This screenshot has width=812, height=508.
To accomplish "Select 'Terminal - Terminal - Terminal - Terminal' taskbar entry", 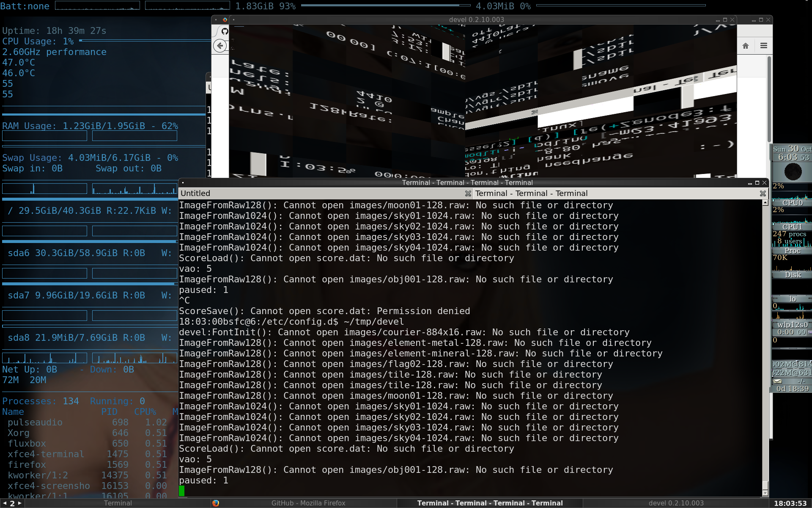I will click(x=490, y=503).
